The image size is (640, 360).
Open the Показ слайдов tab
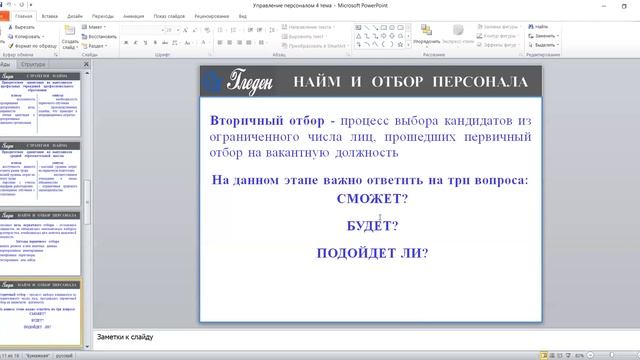coord(169,16)
